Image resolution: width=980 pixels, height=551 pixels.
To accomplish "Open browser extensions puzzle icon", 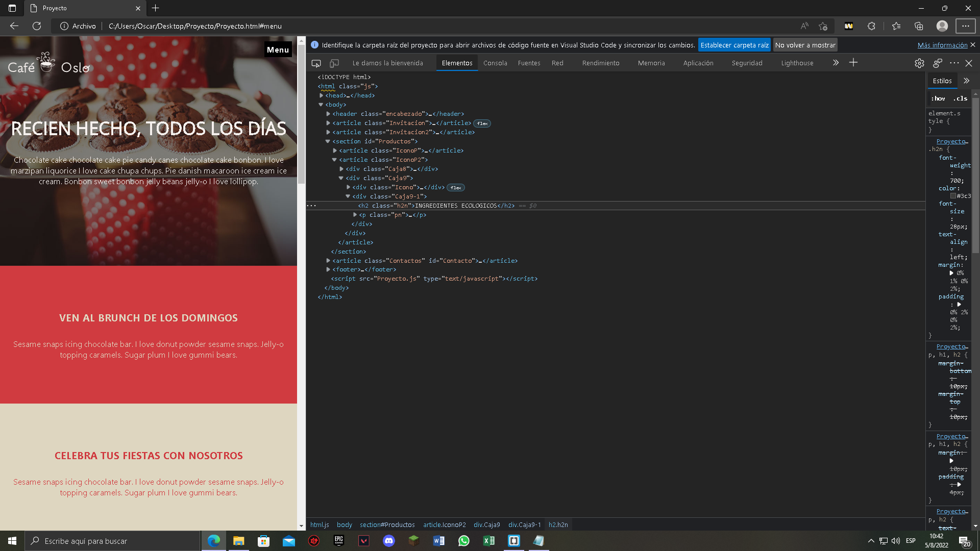I will [871, 26].
